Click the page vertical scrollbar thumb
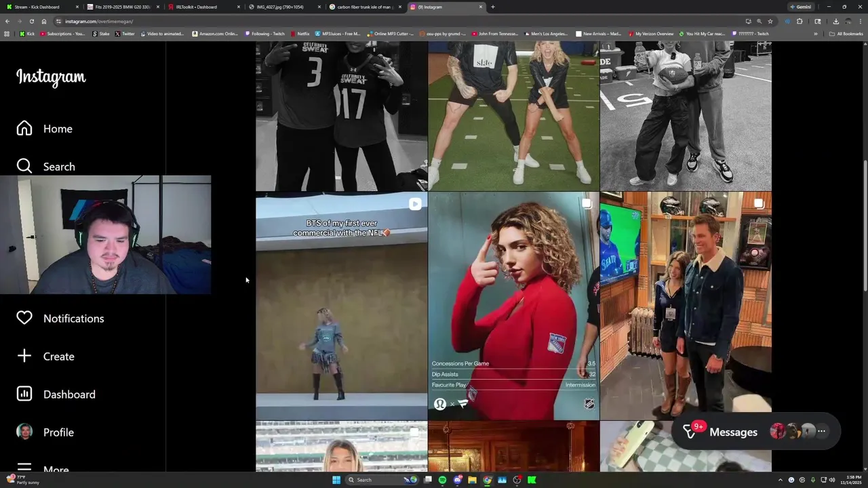Image resolution: width=868 pixels, height=488 pixels. point(865,226)
